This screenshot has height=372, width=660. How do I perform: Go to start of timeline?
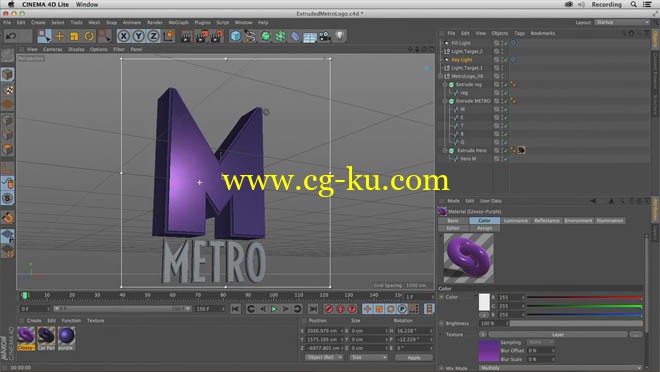(x=235, y=309)
